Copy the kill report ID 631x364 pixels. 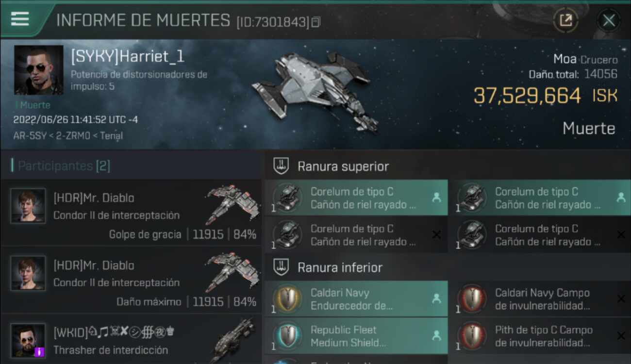(x=316, y=22)
